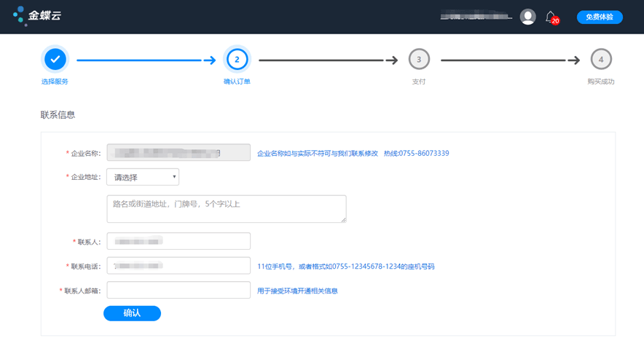The image size is (644, 346).
Task: Focus the 联系电话 input field
Action: 178,266
